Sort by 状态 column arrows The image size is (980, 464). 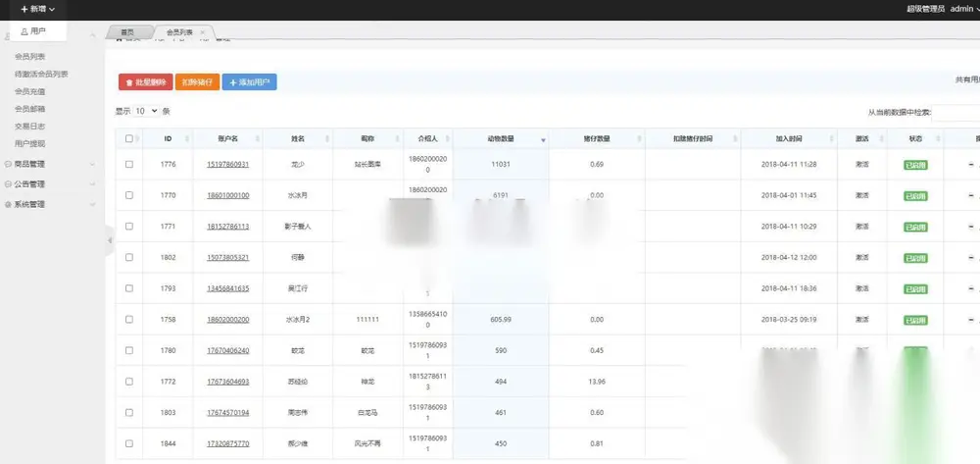click(x=938, y=139)
